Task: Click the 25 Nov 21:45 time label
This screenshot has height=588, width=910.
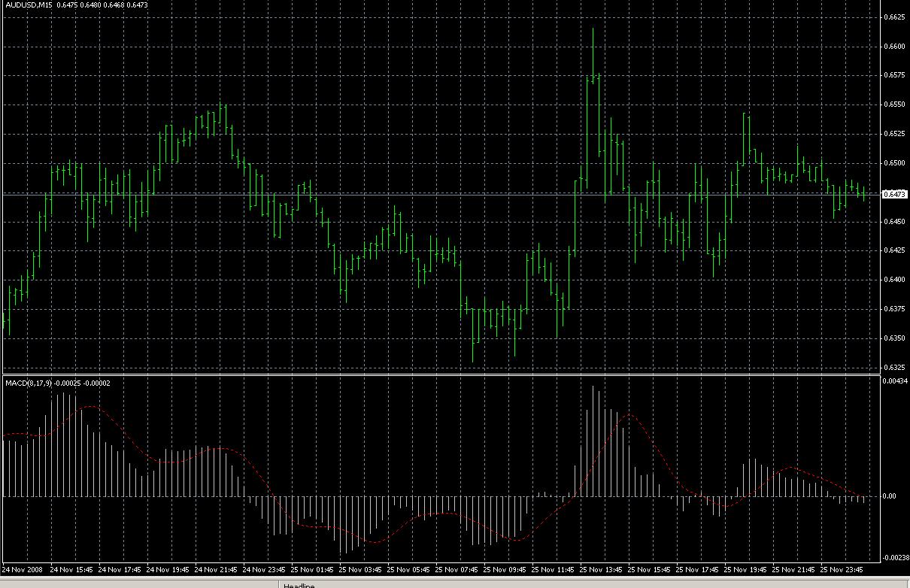Action: [793, 569]
